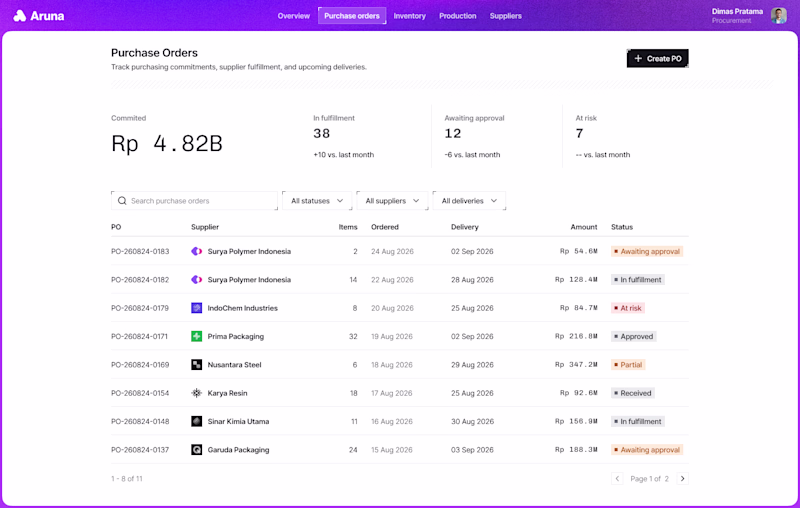Click the At risk status badge

628,308
